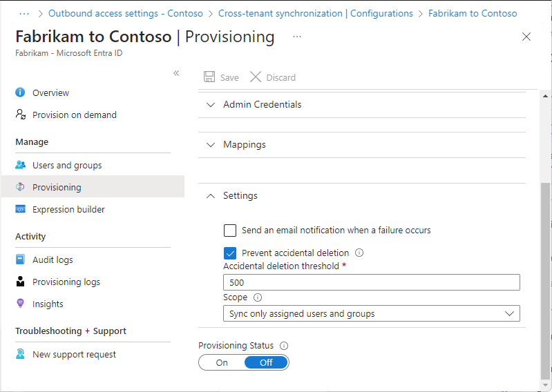Click the Audit logs icon
The width and height of the screenshot is (552, 392).
click(x=21, y=259)
